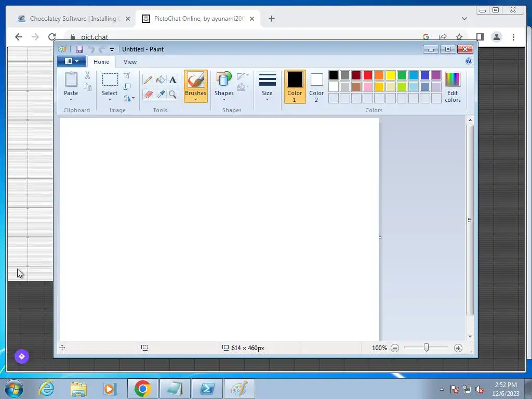Click Chrome's side panel icon
532x399 pixels.
pyautogui.click(x=480, y=37)
